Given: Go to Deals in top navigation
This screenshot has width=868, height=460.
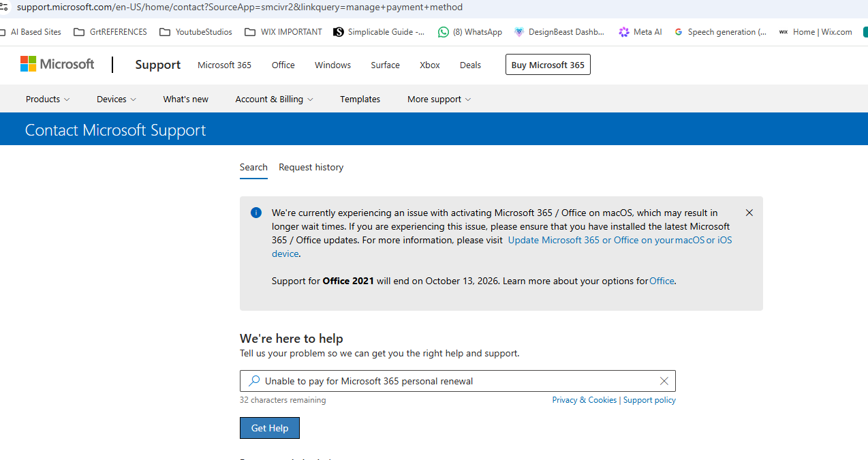Looking at the screenshot, I should [470, 65].
